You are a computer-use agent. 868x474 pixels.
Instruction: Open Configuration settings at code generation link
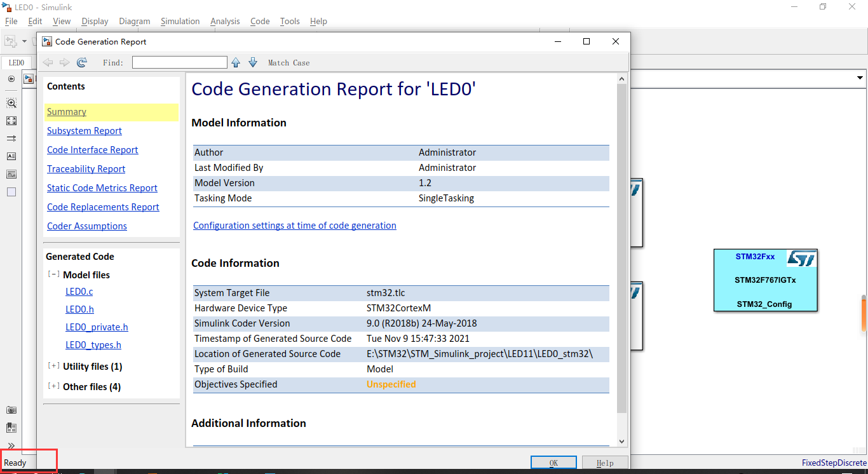[295, 226]
